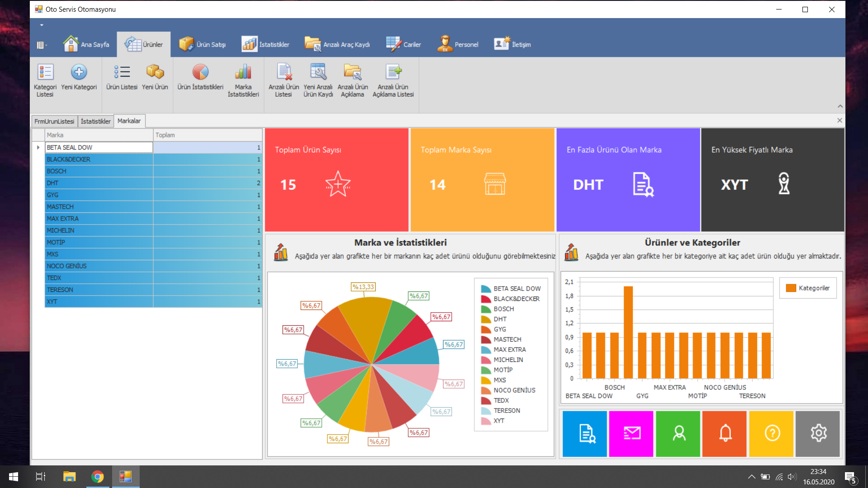
Task: Open the Yeni Ürün ribbon icon
Action: coord(155,72)
